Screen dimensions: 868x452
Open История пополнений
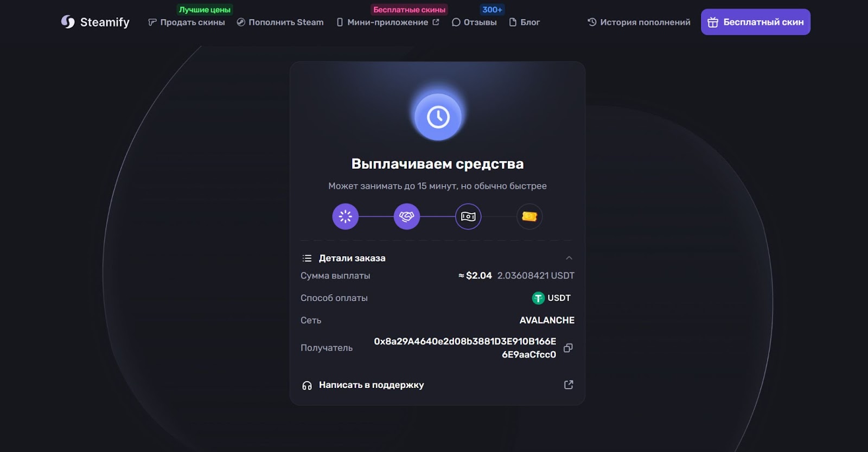639,22
